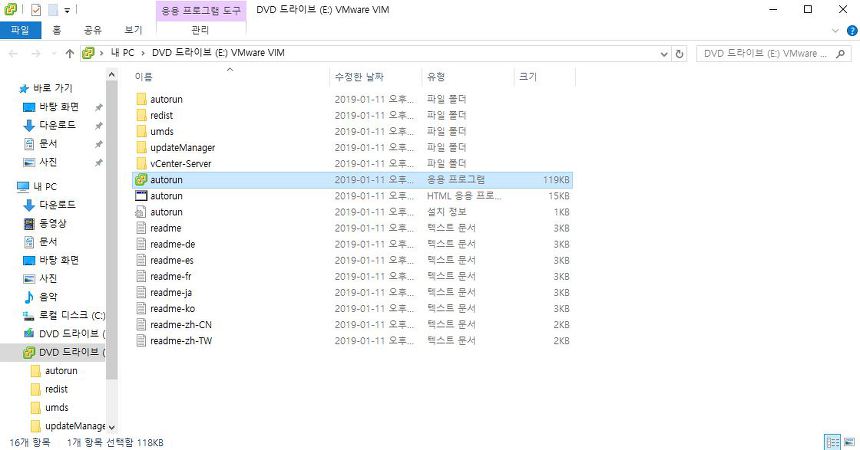
Task: Open the 관리 ribbon tab
Action: coord(200,30)
